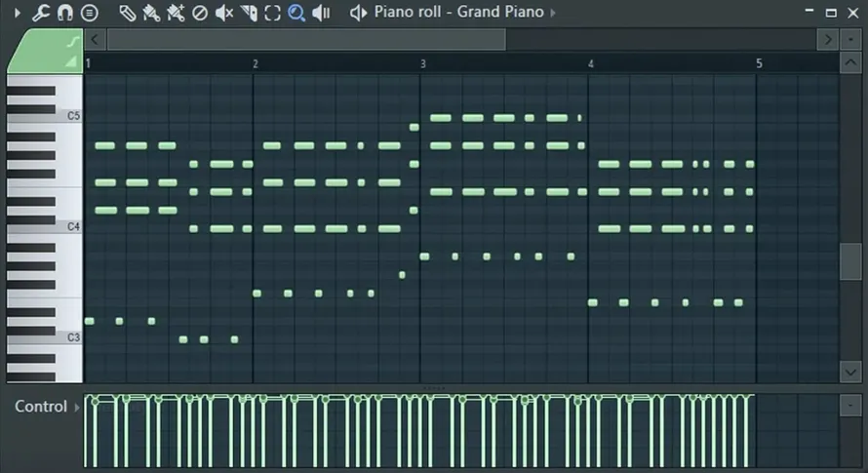Click the C5 piano key
Screen dimensions: 868x473
pyautogui.click(x=44, y=116)
